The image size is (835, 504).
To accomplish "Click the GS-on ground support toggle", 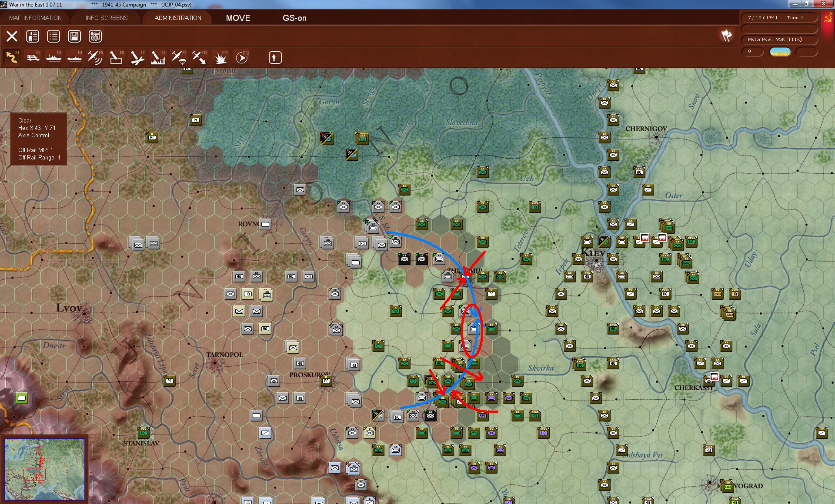I will (294, 18).
